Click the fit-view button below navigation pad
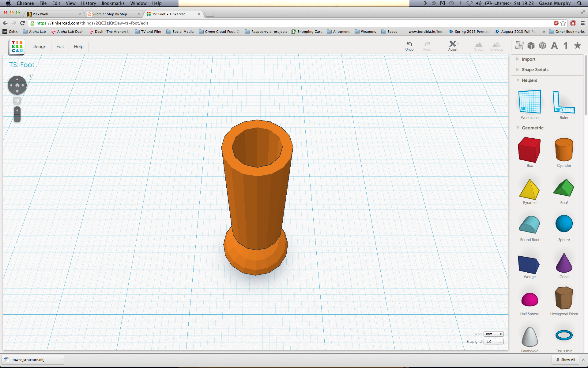This screenshot has height=368, width=588. coord(17,101)
